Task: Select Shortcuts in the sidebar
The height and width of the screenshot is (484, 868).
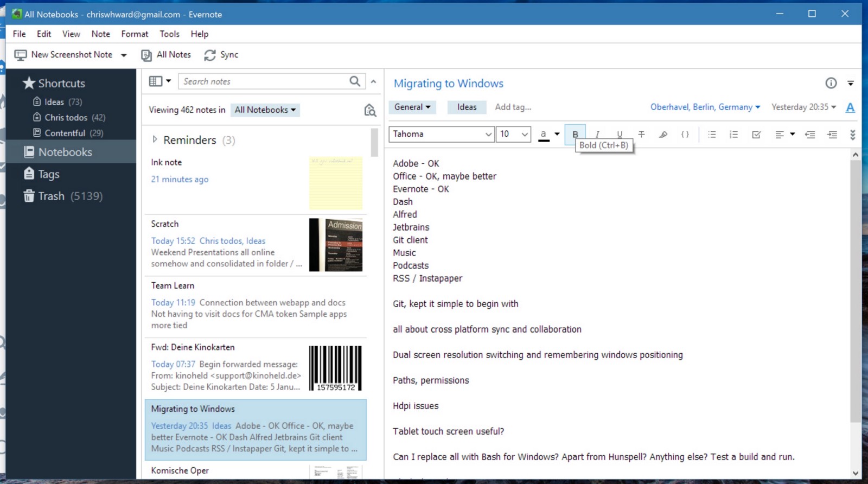Action: 54,83
